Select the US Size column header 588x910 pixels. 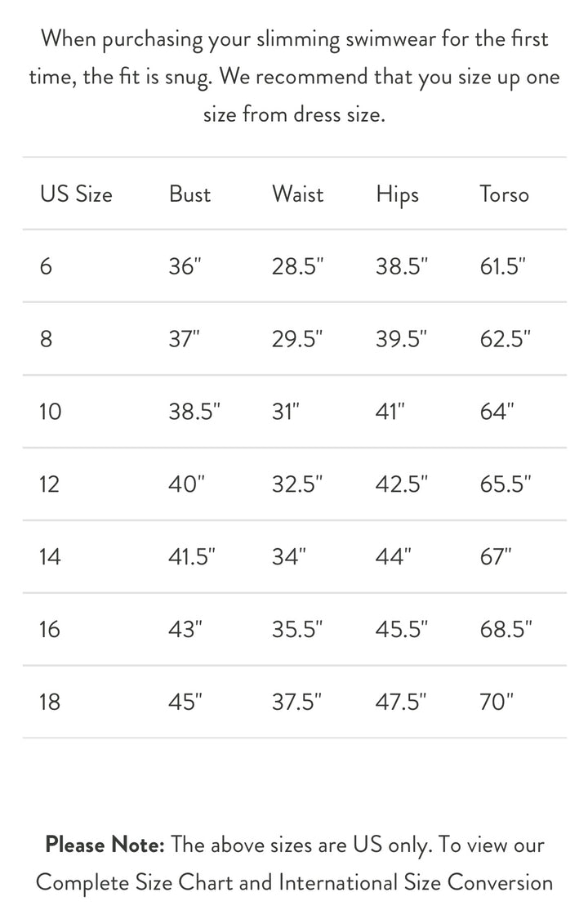76,194
